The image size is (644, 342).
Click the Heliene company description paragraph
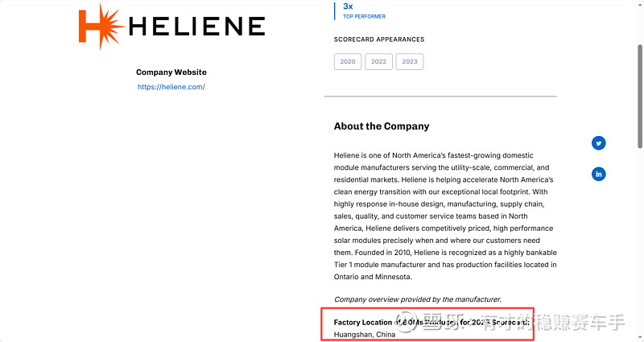pos(444,216)
